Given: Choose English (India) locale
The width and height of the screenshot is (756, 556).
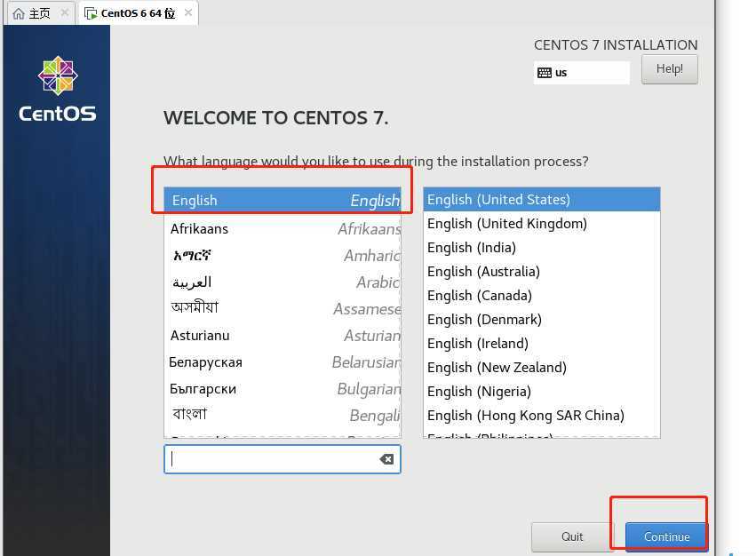Looking at the screenshot, I should [541, 248].
